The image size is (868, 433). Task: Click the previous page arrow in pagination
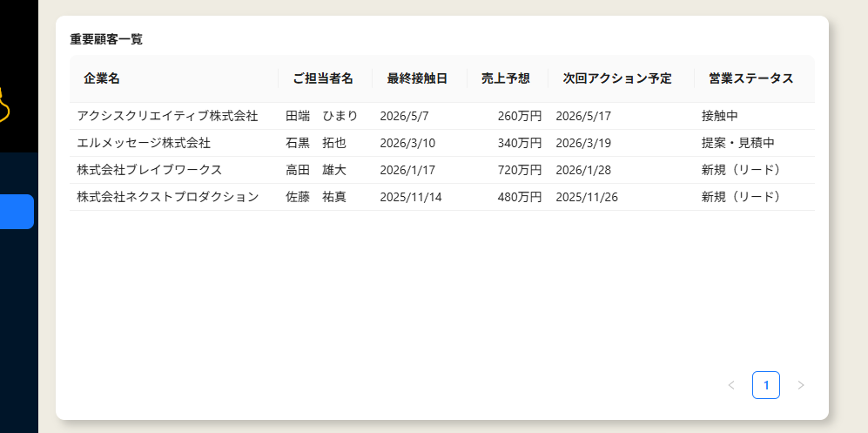[x=731, y=385]
